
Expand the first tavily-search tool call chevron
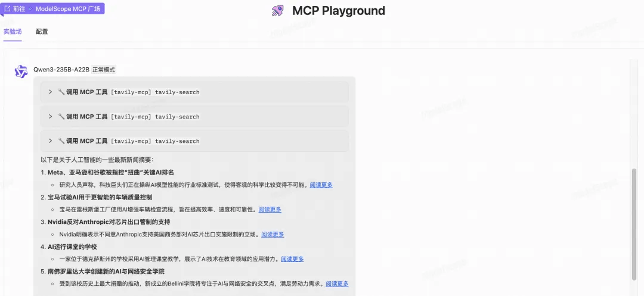50,92
